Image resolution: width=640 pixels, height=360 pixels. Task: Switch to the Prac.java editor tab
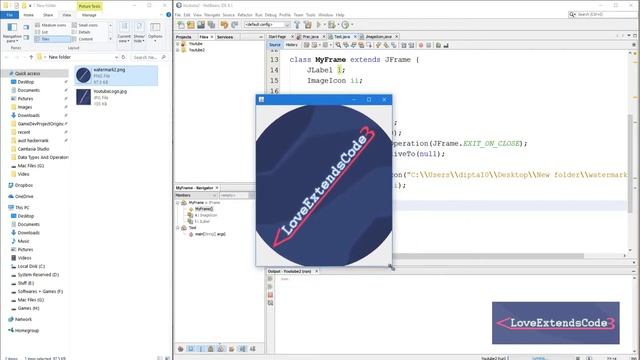pos(311,37)
